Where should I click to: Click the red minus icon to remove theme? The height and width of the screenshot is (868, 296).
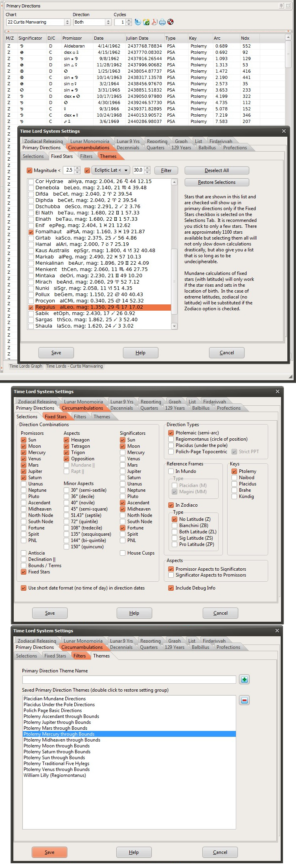coord(244,700)
